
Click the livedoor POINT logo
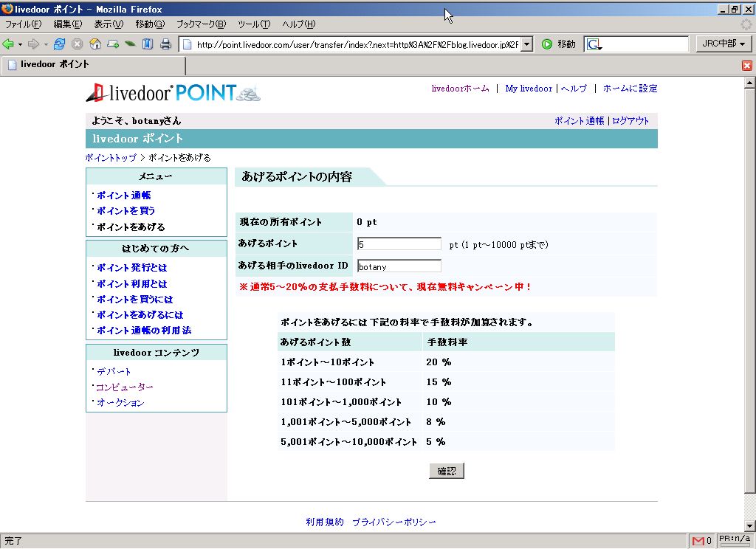(x=173, y=92)
